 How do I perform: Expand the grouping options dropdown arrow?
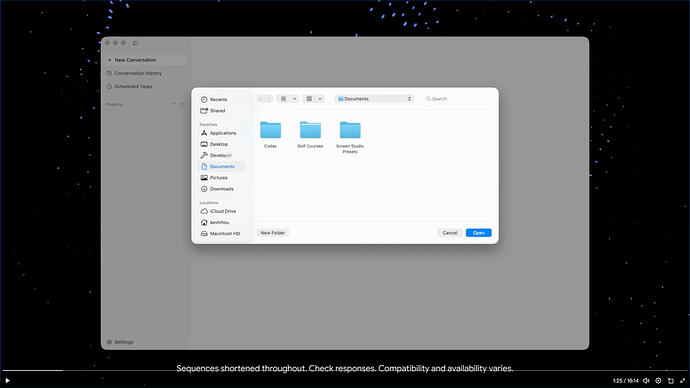click(320, 99)
